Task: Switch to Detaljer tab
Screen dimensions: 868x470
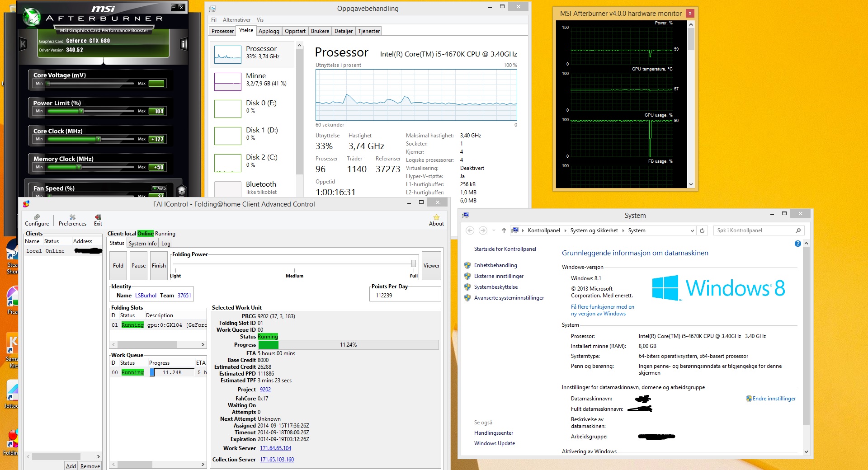Action: point(344,31)
